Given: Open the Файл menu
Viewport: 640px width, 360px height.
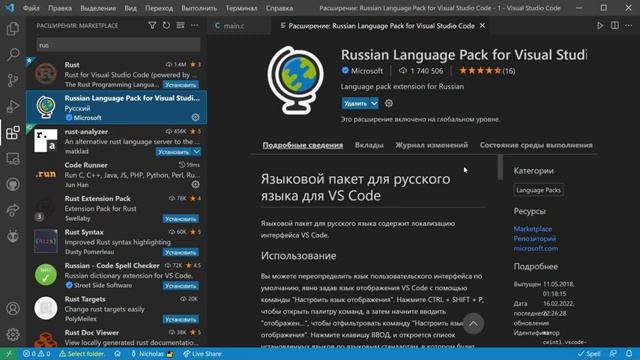Looking at the screenshot, I should click(31, 8).
